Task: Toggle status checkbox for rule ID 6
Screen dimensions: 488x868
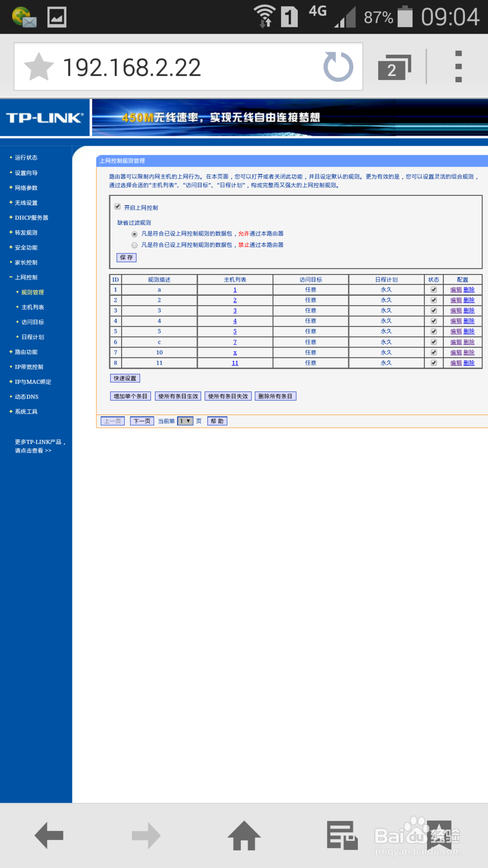Action: [x=434, y=342]
